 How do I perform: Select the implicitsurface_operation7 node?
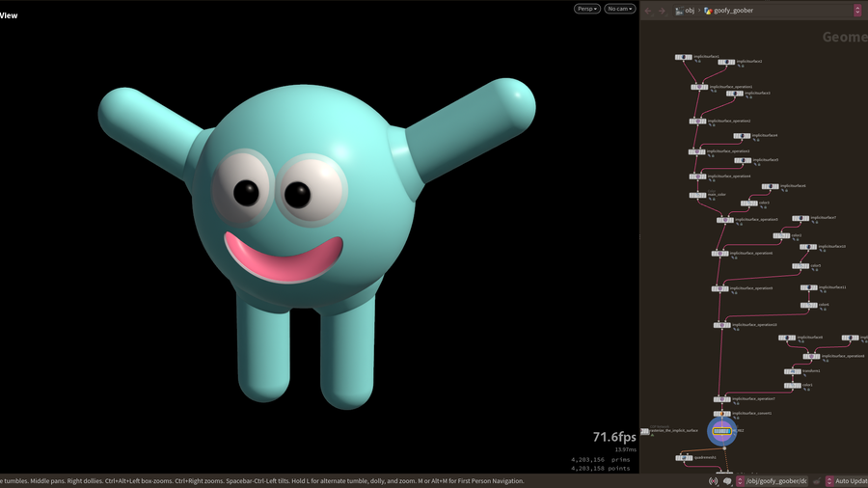click(721, 399)
